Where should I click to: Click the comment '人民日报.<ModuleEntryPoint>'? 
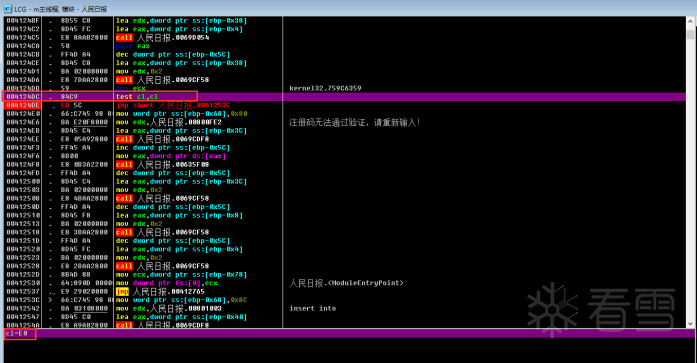click(x=346, y=283)
